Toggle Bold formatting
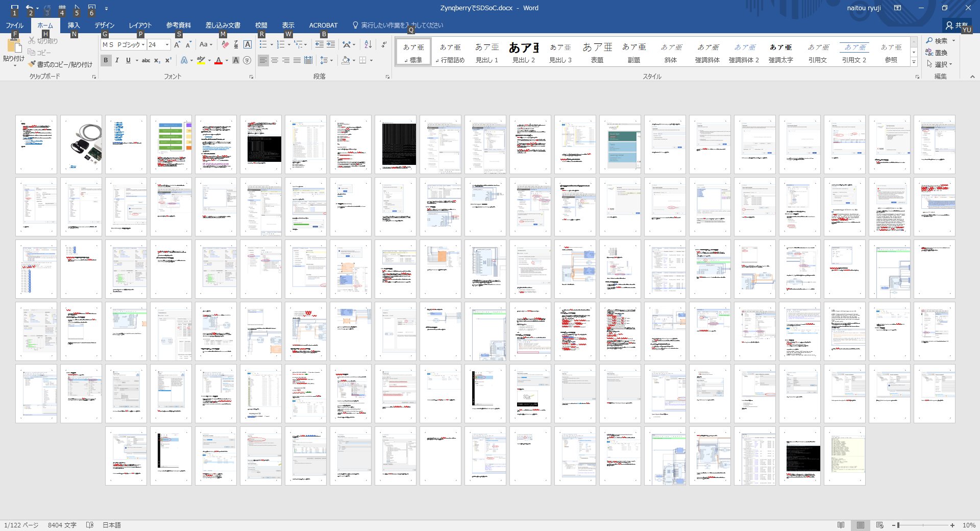The width and height of the screenshot is (980, 531). [x=106, y=60]
